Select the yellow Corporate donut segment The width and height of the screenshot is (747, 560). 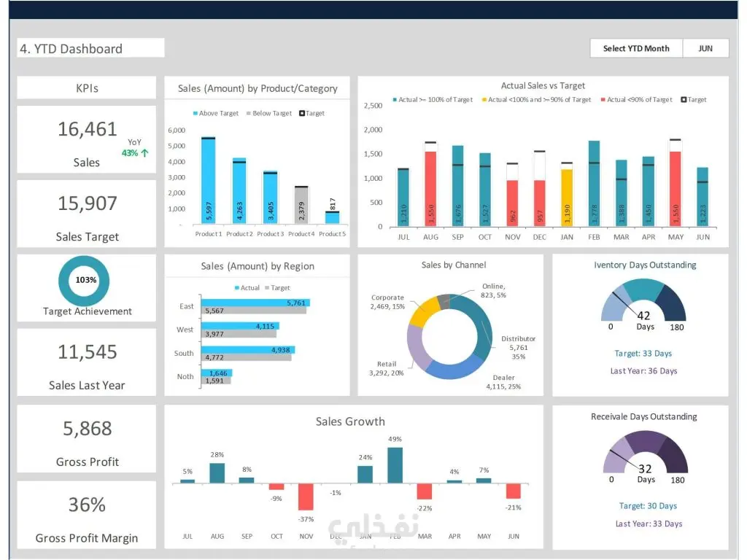[x=424, y=311]
